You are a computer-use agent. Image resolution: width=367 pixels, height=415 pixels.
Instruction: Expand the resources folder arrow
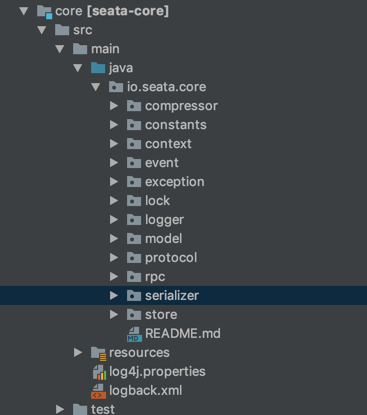pyautogui.click(x=78, y=352)
